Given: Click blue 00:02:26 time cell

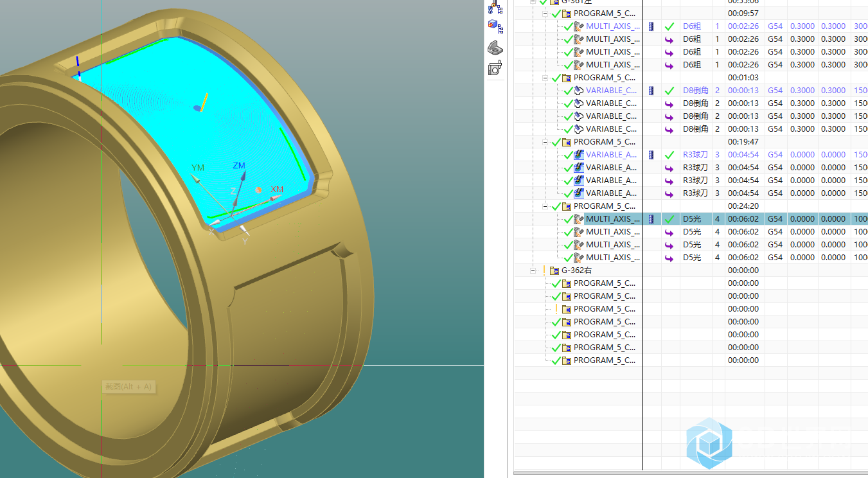Looking at the screenshot, I should (743, 26).
